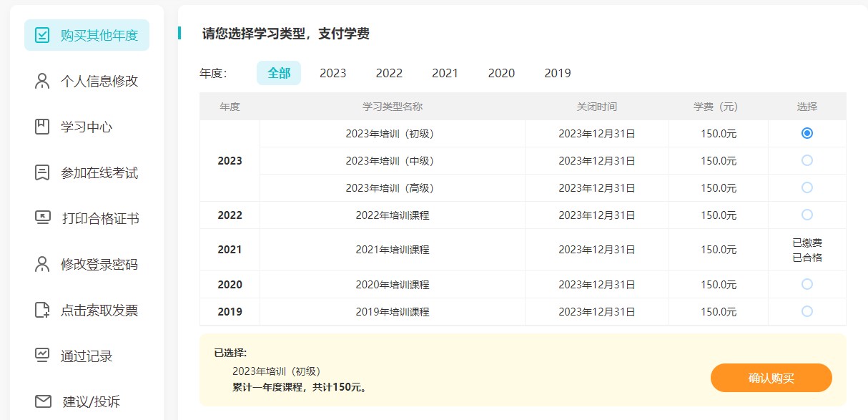Click the bookmark icon beside 学习中心

point(42,127)
